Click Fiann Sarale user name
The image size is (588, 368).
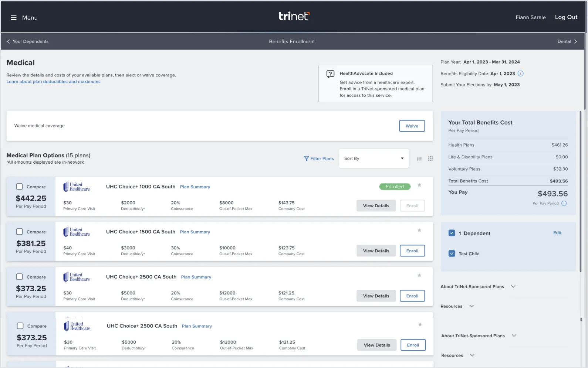[531, 17]
